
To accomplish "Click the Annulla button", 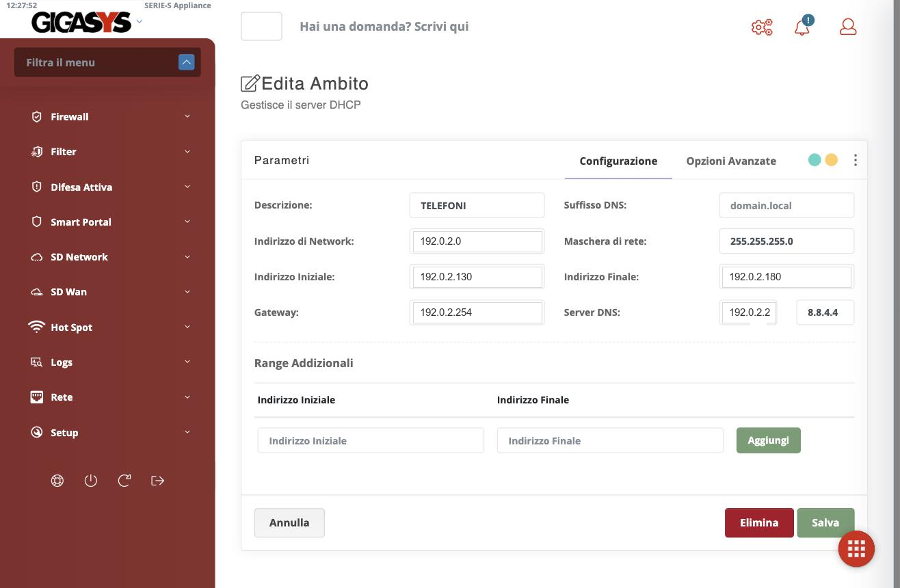I will [x=289, y=522].
